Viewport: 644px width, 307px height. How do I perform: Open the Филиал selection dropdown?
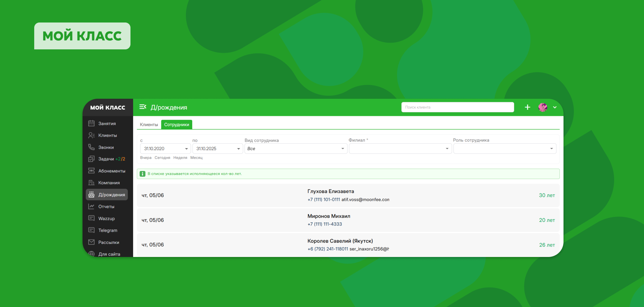(x=447, y=148)
